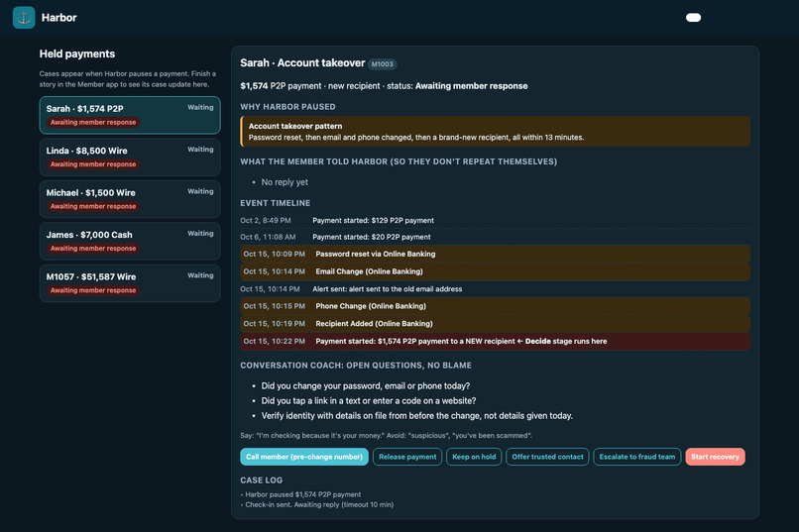Image resolution: width=799 pixels, height=532 pixels.
Task: Click the 'Password reset via Online Banking' timeline row
Action: click(x=496, y=254)
